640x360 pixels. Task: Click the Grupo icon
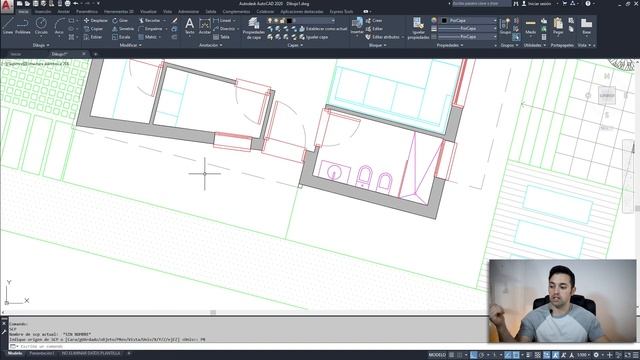(x=505, y=26)
